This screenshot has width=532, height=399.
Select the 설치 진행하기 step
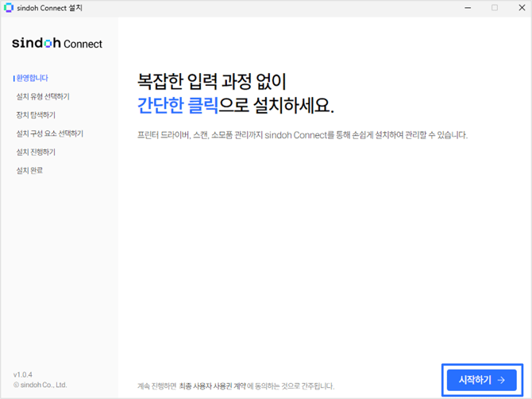[36, 152]
